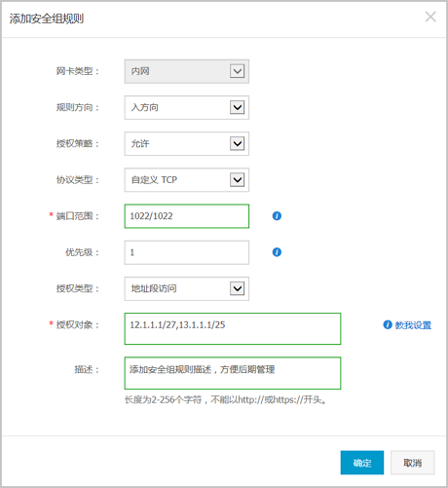Click the 端口范围 input with 1022/1022
This screenshot has width=448, height=488.
coord(187,216)
